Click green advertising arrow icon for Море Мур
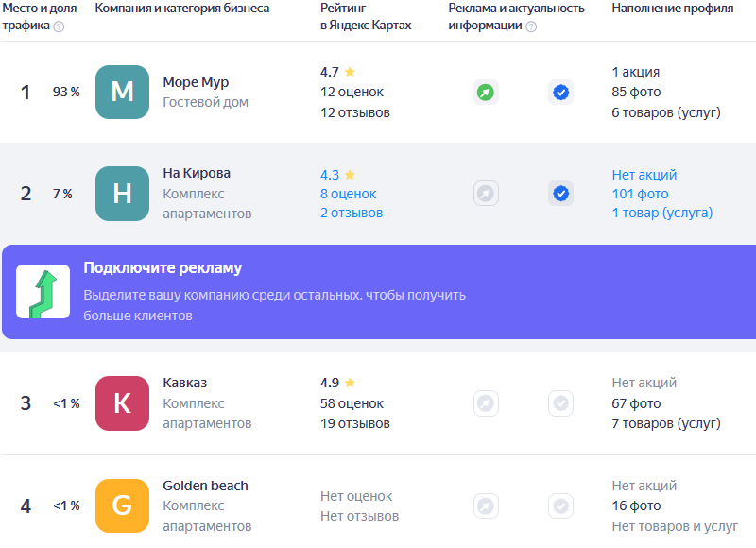Viewport: 756px width, 548px height. [486, 92]
